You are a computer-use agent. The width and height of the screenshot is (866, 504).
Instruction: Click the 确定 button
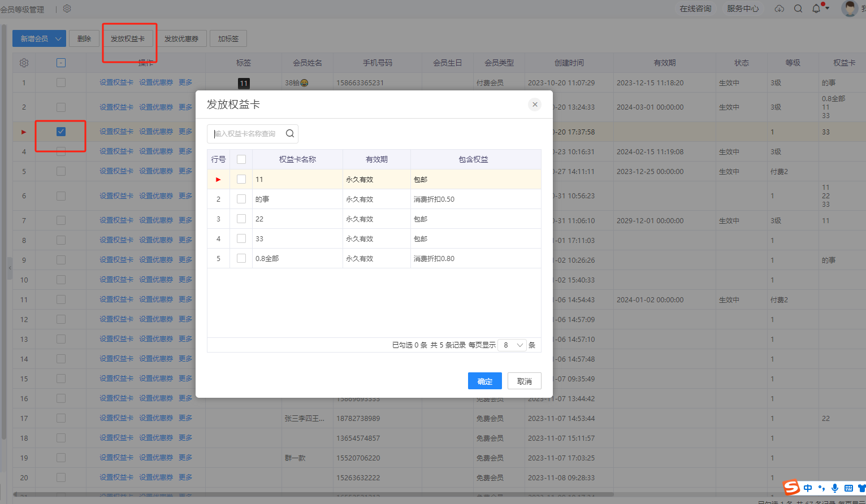coord(484,381)
